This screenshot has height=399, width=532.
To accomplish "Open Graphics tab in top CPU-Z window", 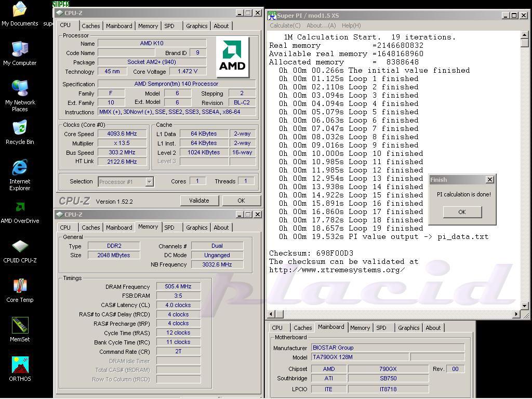I will click(x=196, y=26).
